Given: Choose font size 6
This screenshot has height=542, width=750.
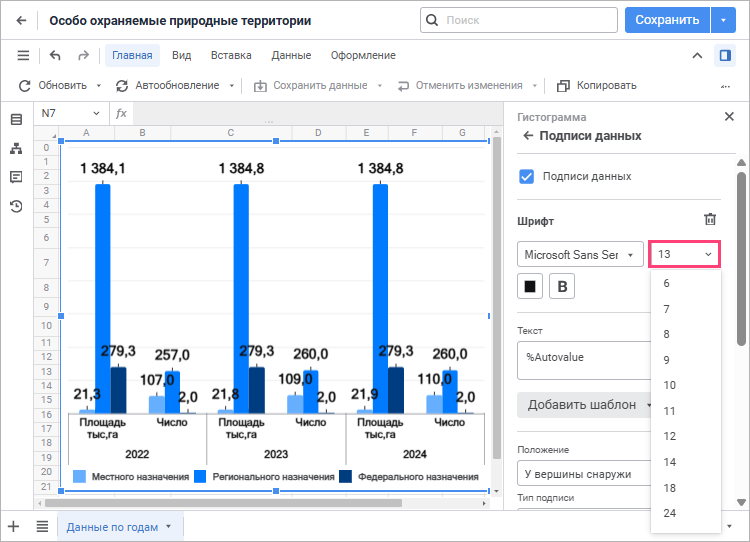Looking at the screenshot, I should [x=685, y=283].
